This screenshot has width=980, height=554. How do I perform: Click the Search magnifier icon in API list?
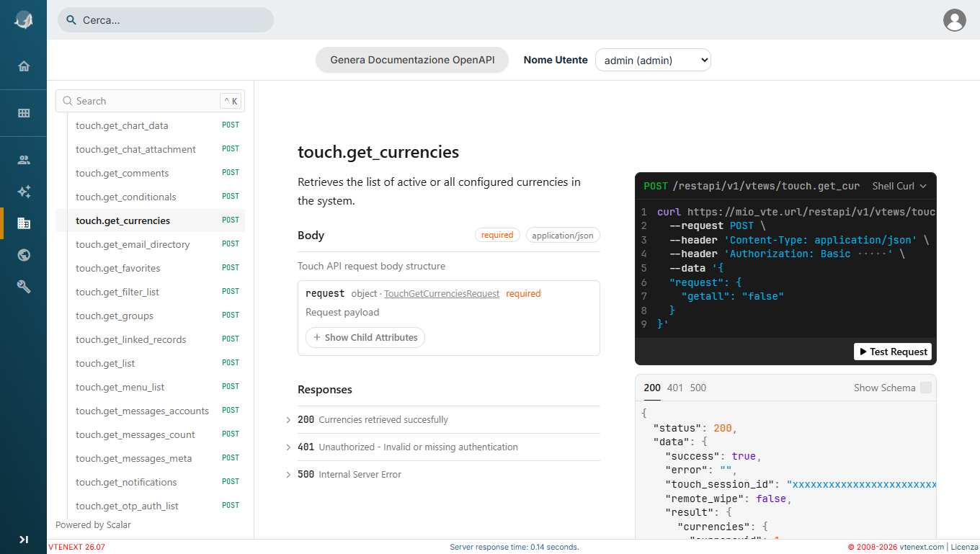coord(68,102)
